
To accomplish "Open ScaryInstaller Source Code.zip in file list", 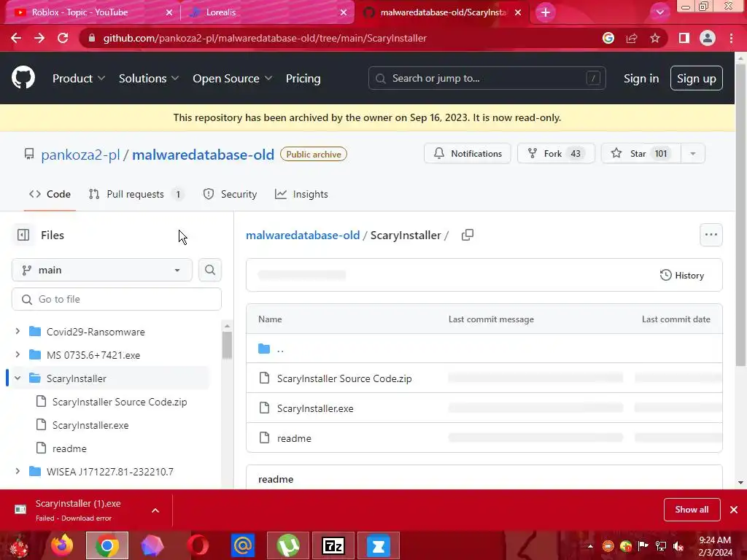I will 344,378.
